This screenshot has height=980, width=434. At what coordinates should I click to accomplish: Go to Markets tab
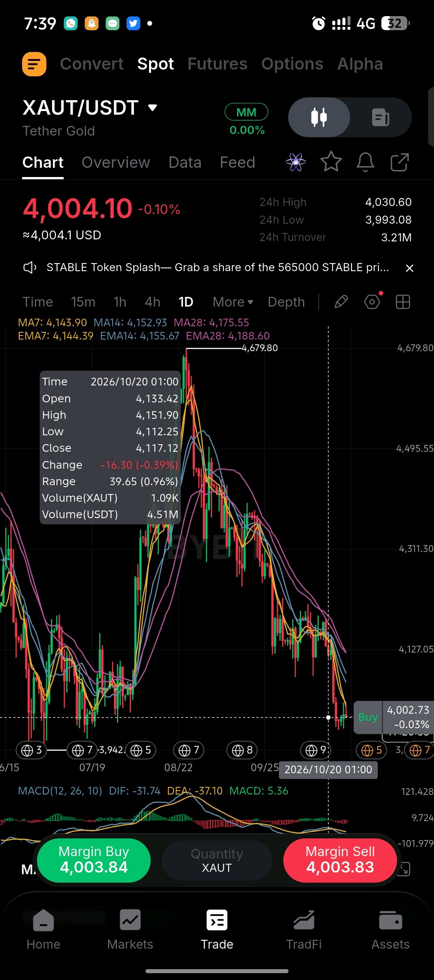coord(130,929)
